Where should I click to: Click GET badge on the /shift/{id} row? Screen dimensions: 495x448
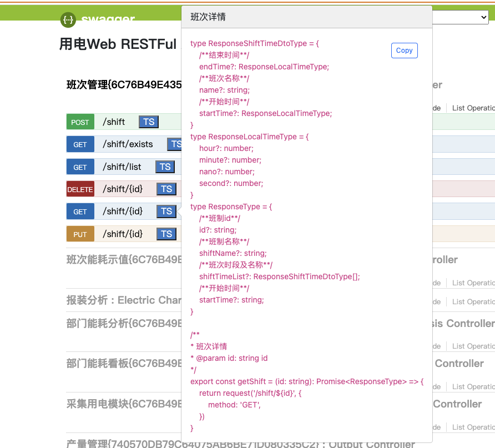coord(80,211)
